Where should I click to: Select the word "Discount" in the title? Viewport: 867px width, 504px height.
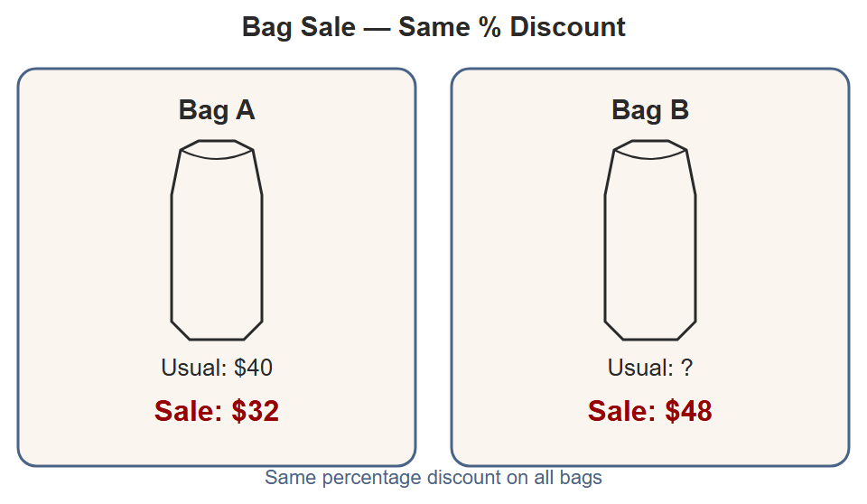click(x=567, y=27)
